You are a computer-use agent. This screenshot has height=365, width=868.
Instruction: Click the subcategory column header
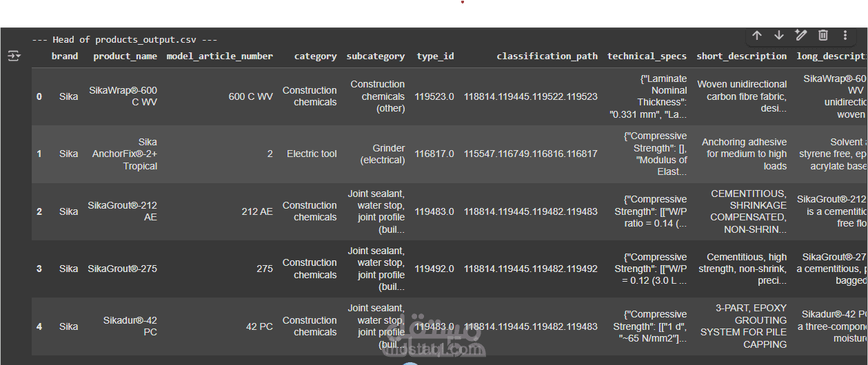point(376,56)
